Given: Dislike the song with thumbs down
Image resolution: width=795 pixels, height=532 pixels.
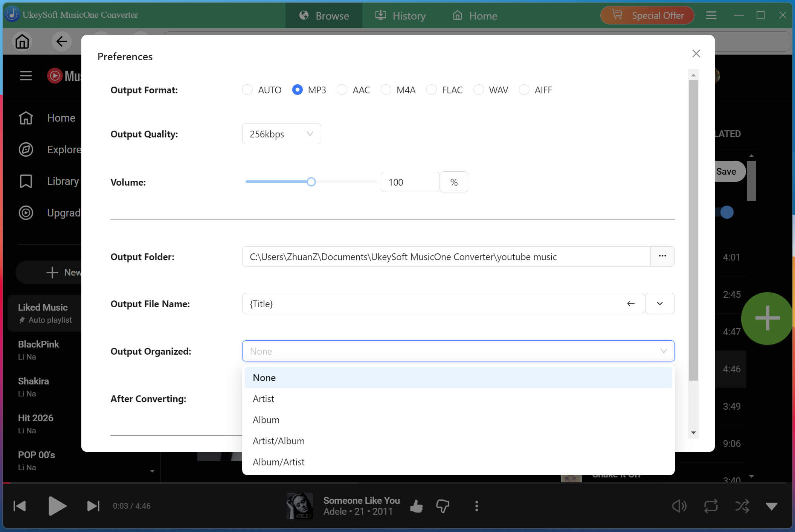Looking at the screenshot, I should [443, 506].
